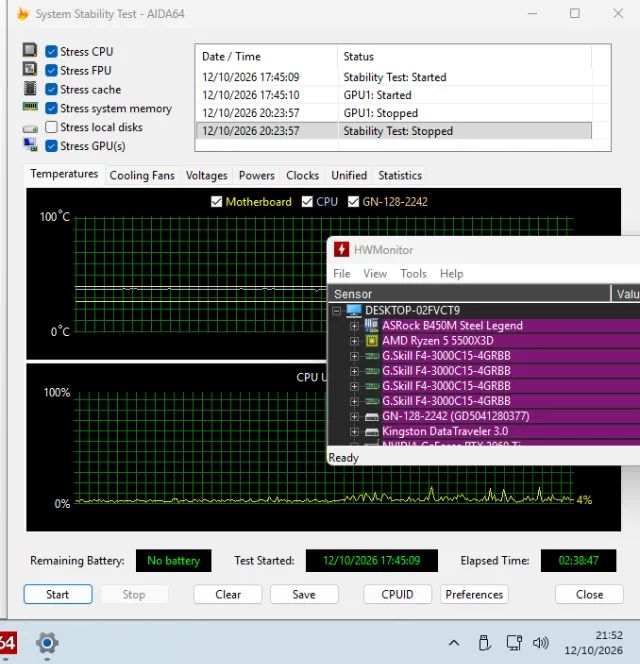Open the Unified tab
Viewport: 640px width, 664px height.
tap(349, 175)
